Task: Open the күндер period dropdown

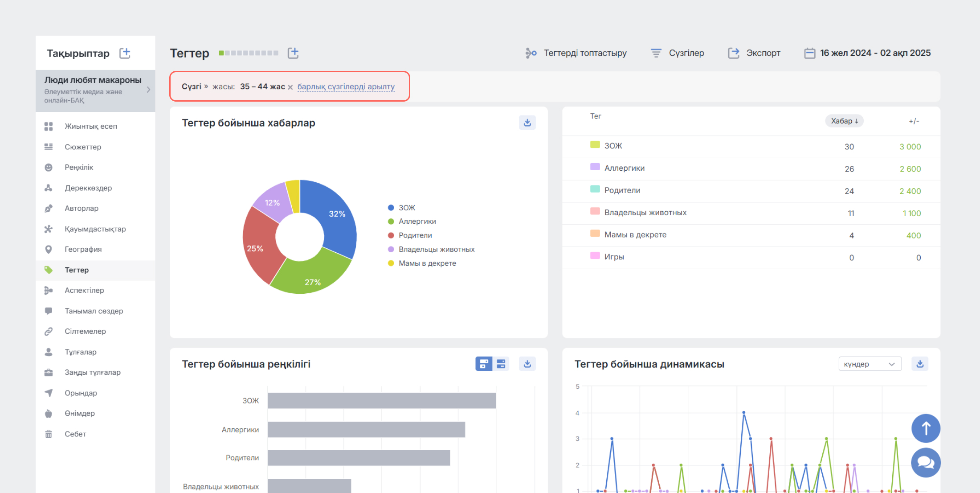Action: click(870, 364)
